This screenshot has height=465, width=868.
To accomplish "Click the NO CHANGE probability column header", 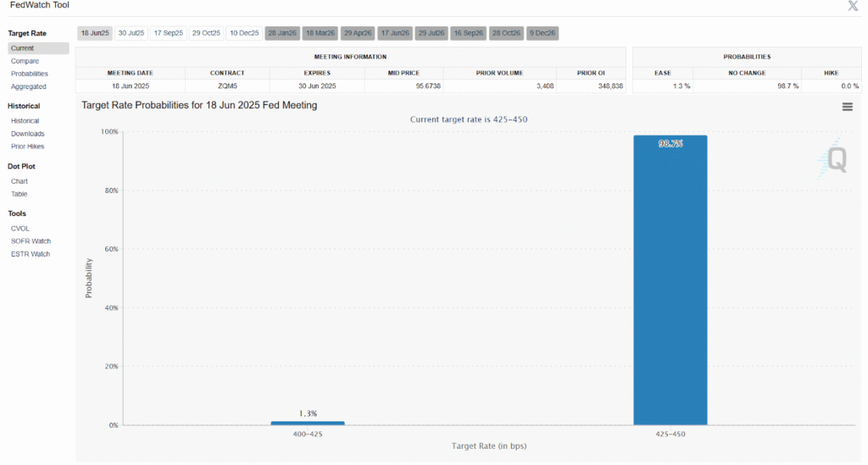I will pyautogui.click(x=747, y=73).
